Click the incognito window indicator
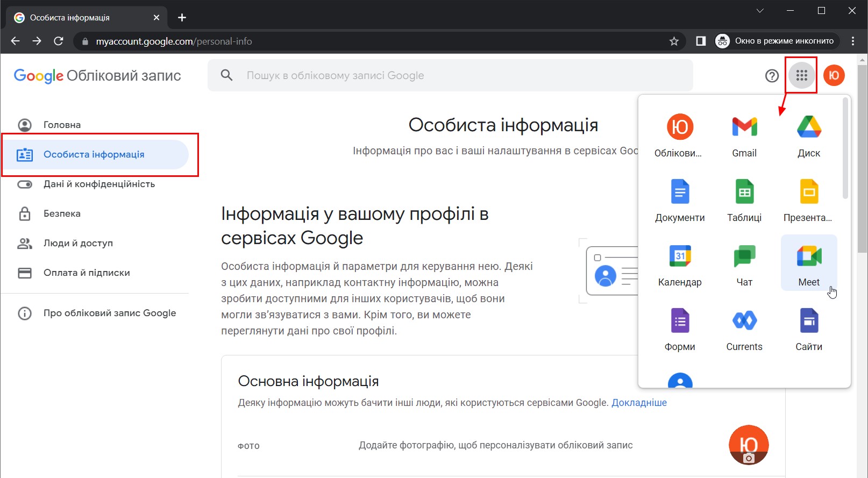This screenshot has height=478, width=868. [x=777, y=41]
